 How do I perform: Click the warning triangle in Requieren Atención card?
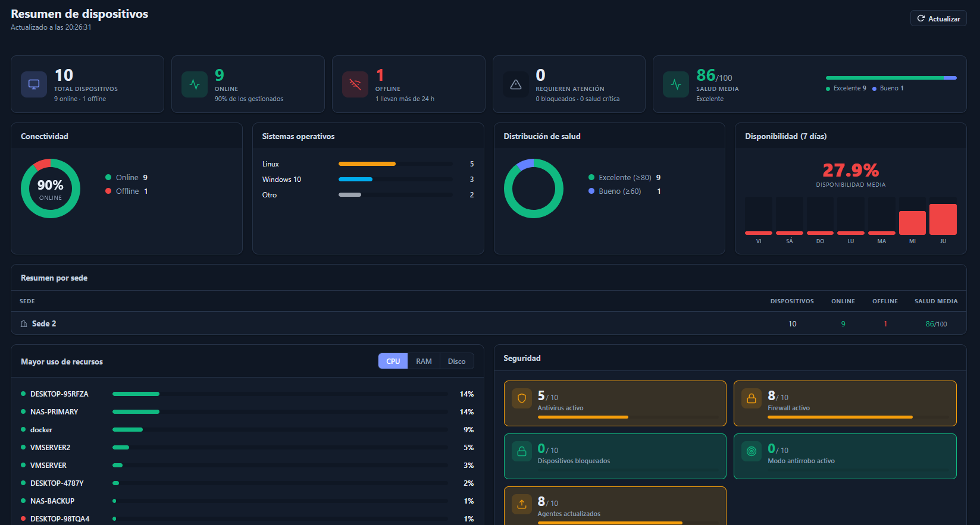tap(516, 84)
